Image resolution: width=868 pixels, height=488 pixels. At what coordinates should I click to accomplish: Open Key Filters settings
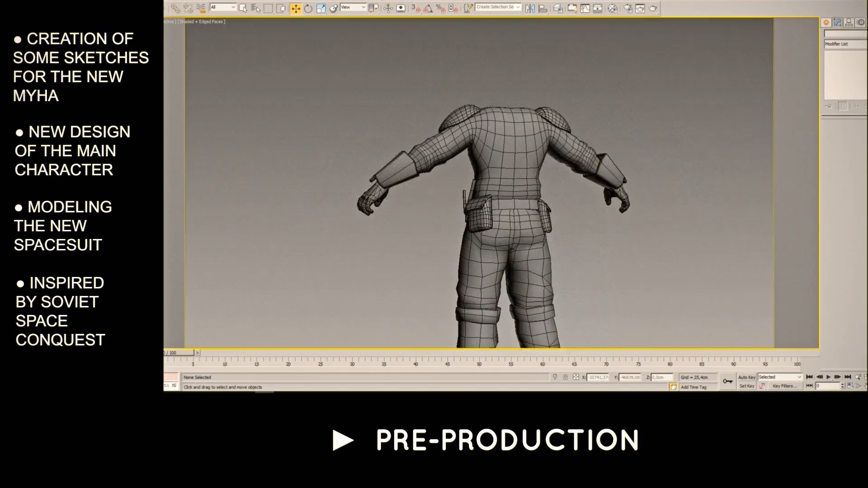pos(785,386)
